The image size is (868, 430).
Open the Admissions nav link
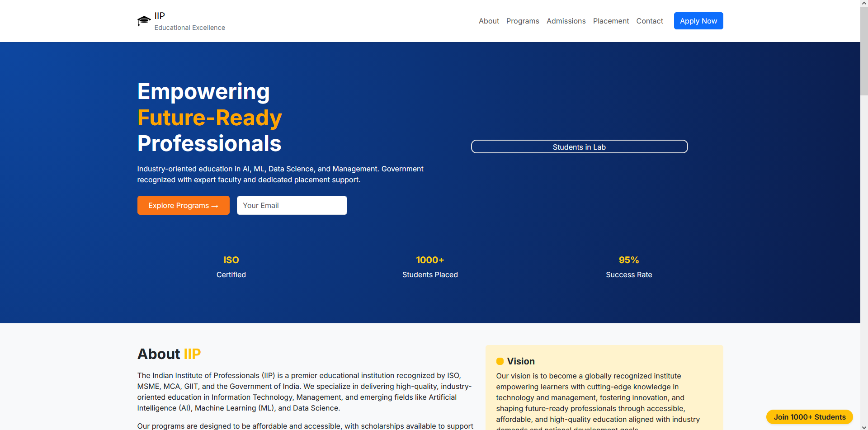click(x=566, y=21)
